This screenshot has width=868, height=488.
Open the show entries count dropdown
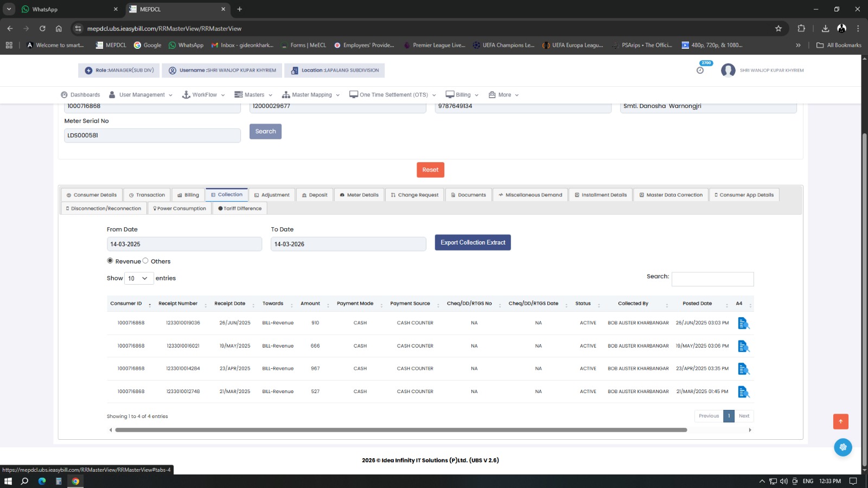click(138, 278)
